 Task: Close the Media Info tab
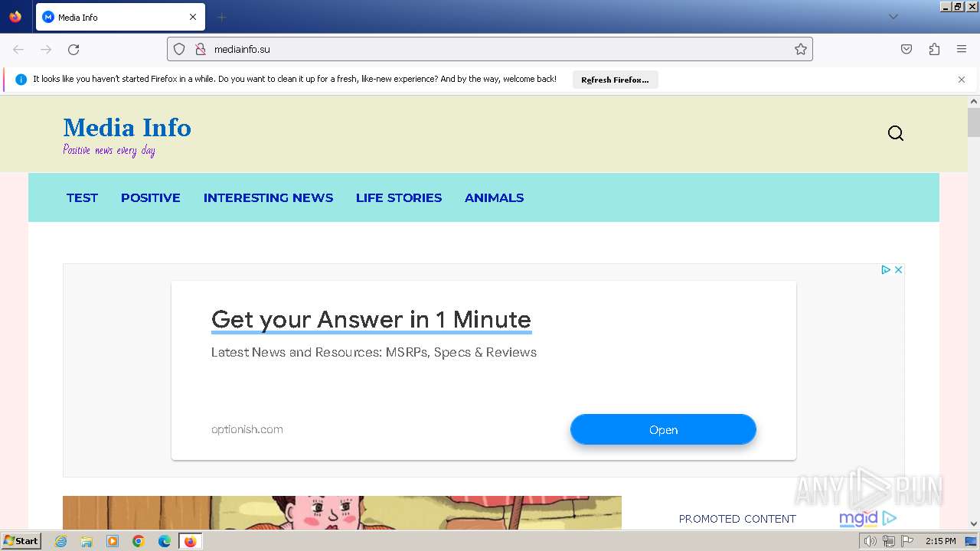pyautogui.click(x=193, y=17)
